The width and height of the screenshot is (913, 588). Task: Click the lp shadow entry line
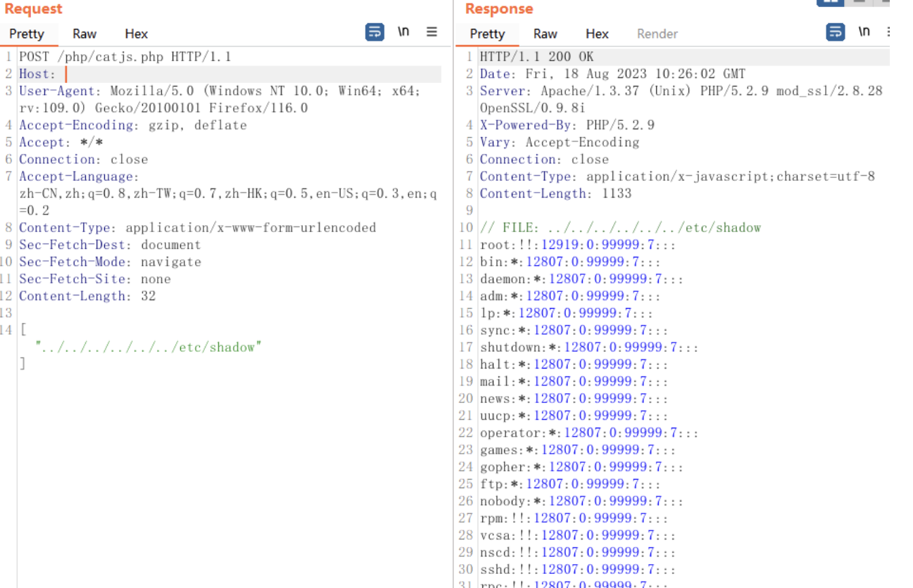[567, 313]
